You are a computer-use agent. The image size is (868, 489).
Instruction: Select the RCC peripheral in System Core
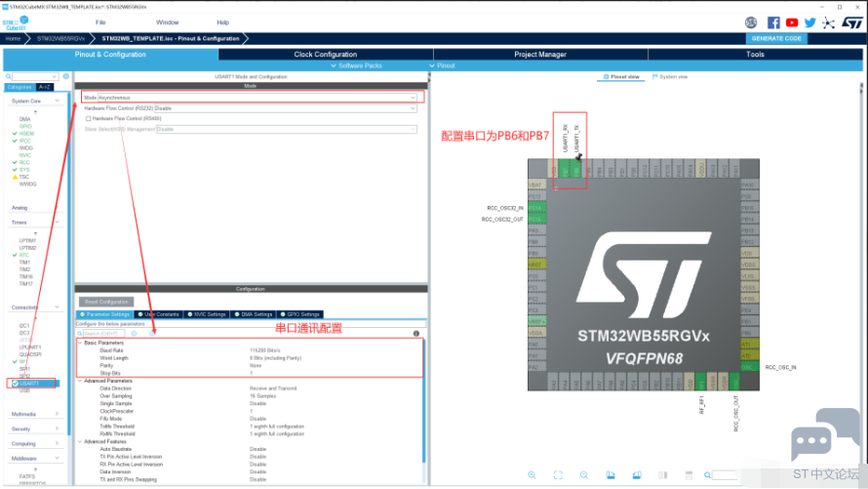(x=24, y=163)
